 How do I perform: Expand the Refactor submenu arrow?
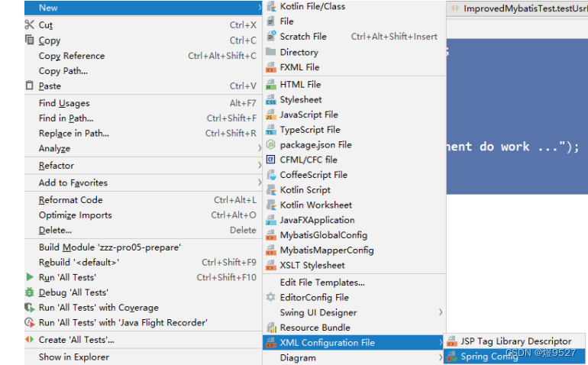click(259, 165)
